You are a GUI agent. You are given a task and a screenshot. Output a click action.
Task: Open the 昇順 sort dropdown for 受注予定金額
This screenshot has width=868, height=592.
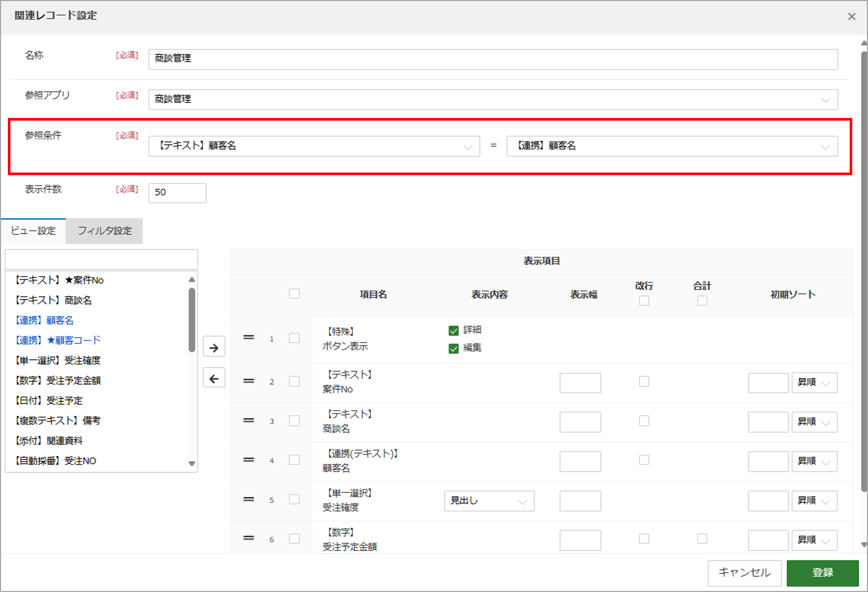point(814,540)
